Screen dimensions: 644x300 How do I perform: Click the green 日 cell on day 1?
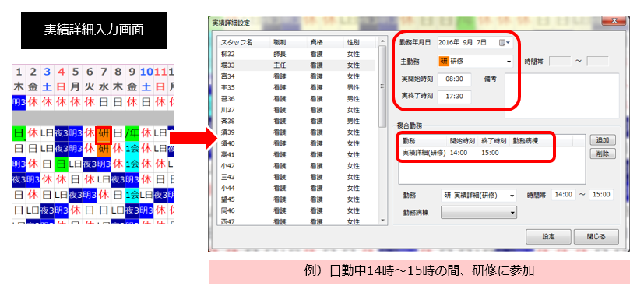[19, 133]
